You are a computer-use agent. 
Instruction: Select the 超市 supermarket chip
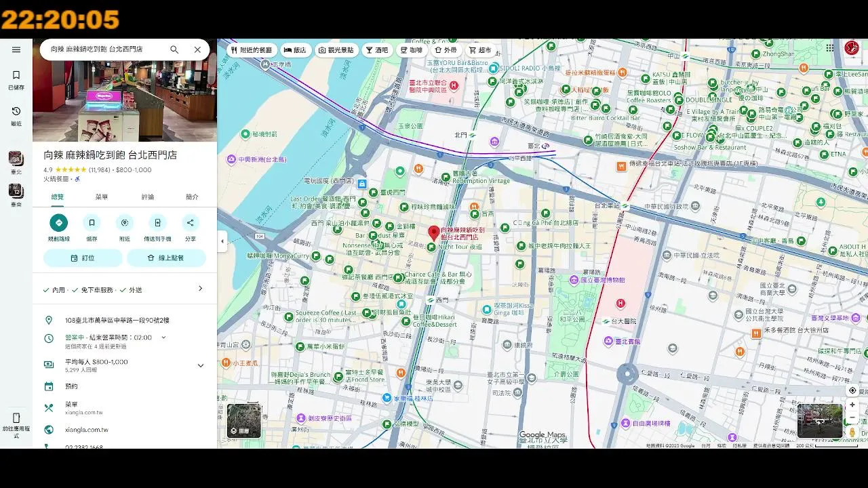click(480, 50)
